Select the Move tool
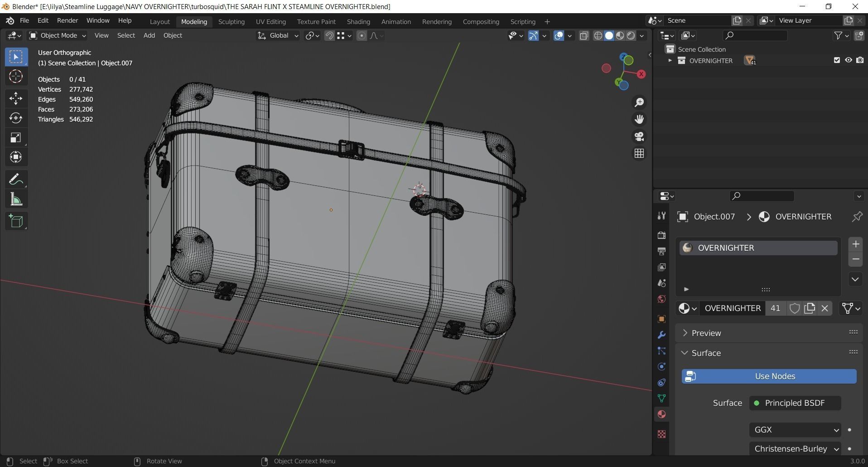868x467 pixels. 16,98
